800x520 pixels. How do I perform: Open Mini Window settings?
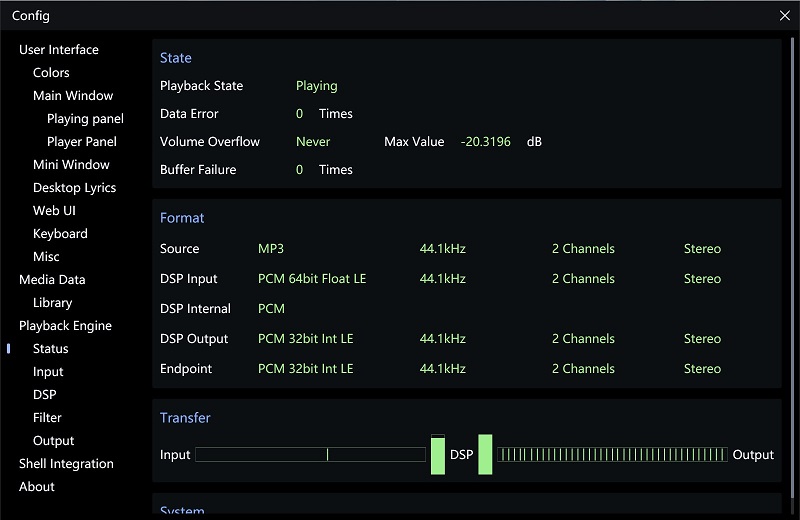(x=71, y=164)
